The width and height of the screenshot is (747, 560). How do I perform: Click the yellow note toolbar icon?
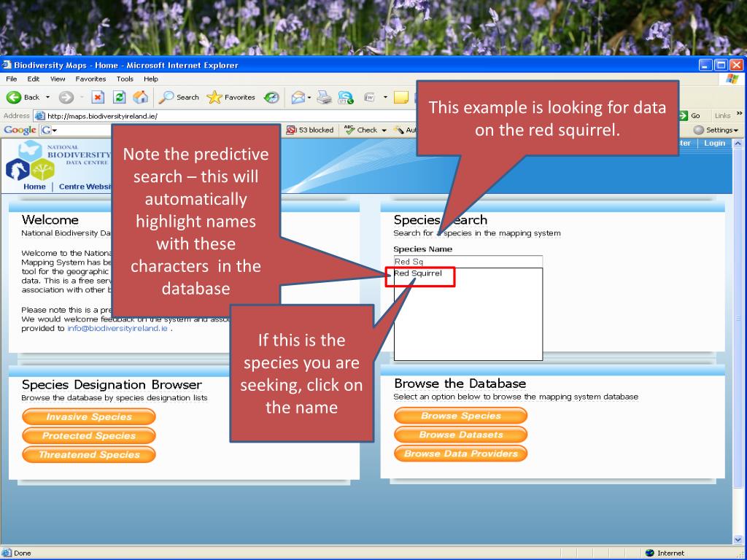click(x=401, y=97)
